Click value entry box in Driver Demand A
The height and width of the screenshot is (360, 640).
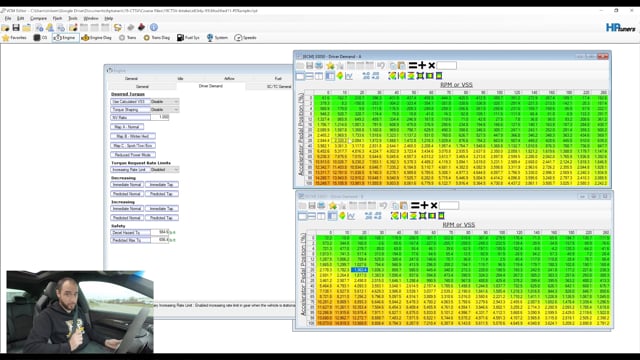pyautogui.click(x=447, y=65)
